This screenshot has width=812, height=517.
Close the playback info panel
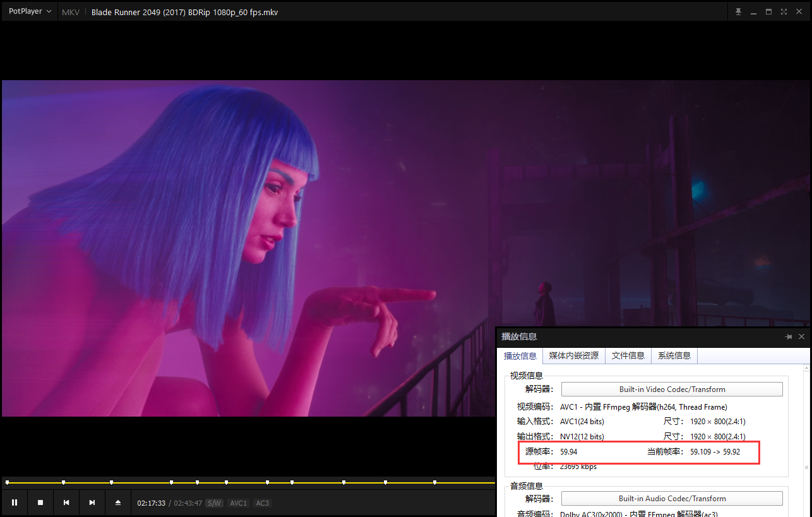pos(802,337)
